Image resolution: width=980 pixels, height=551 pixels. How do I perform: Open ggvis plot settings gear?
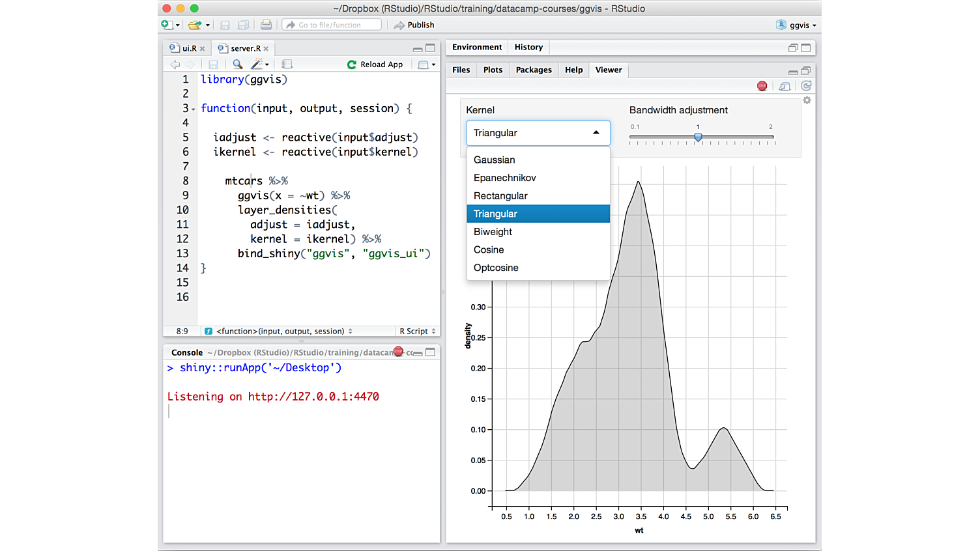coord(807,100)
